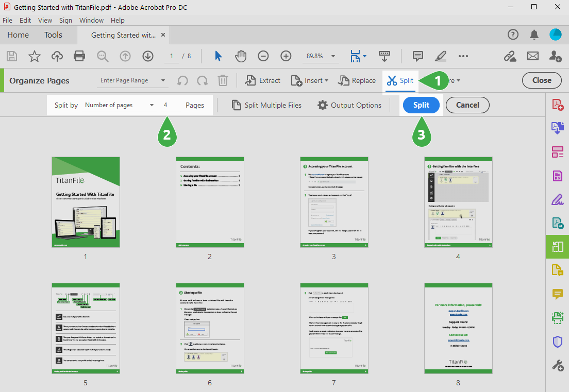The height and width of the screenshot is (392, 569).
Task: Go to next page arrow icon
Action: (148, 56)
